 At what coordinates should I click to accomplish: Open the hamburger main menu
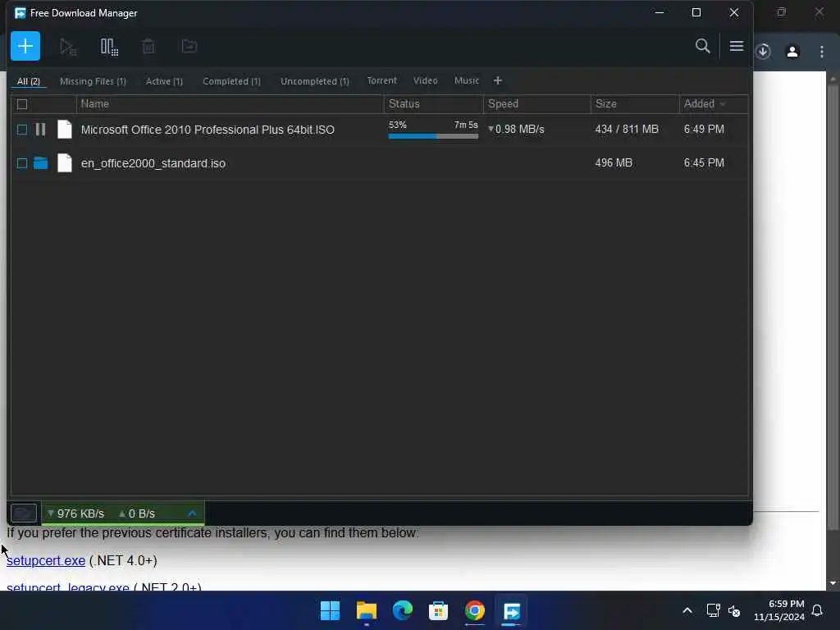[737, 46]
